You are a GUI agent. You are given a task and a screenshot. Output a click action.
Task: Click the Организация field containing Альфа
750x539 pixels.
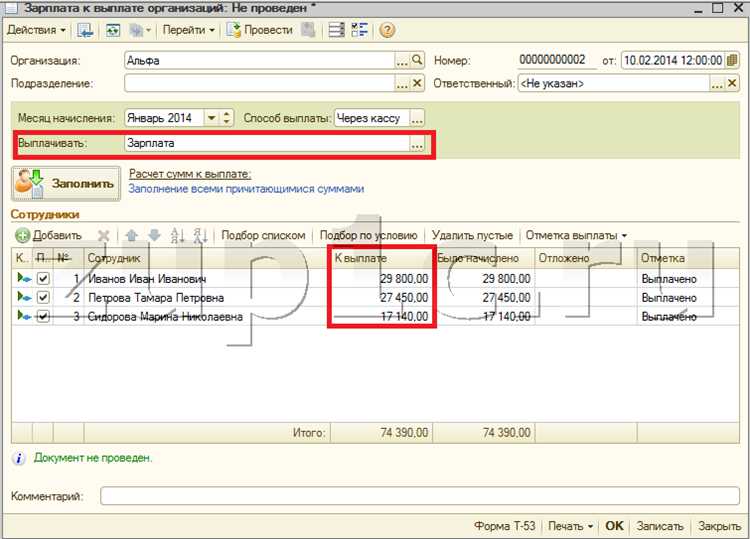(x=260, y=60)
